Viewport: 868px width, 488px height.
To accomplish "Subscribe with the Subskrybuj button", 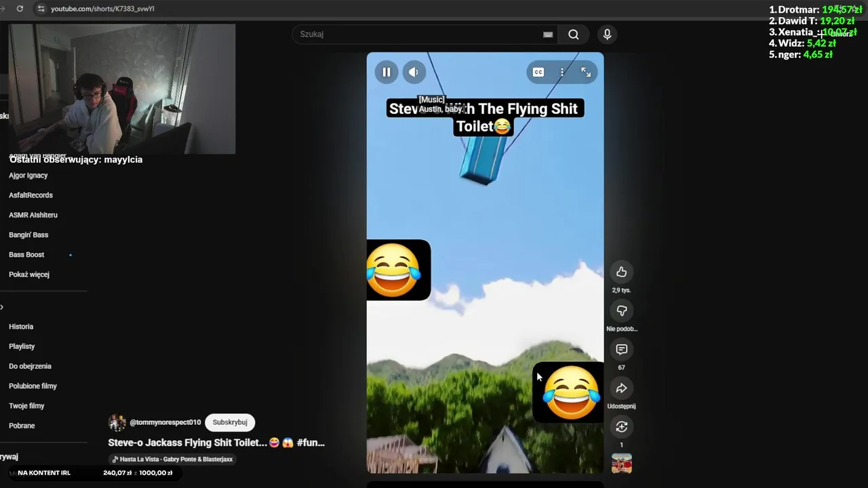I will [230, 422].
